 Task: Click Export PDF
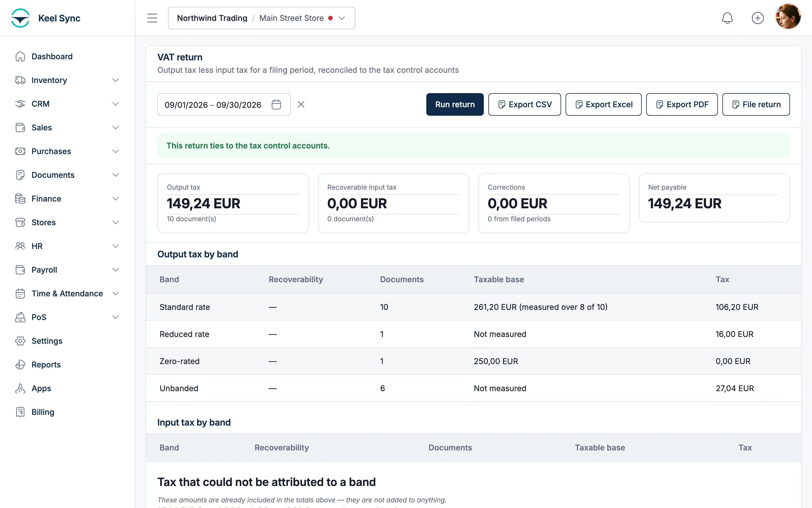click(x=682, y=104)
